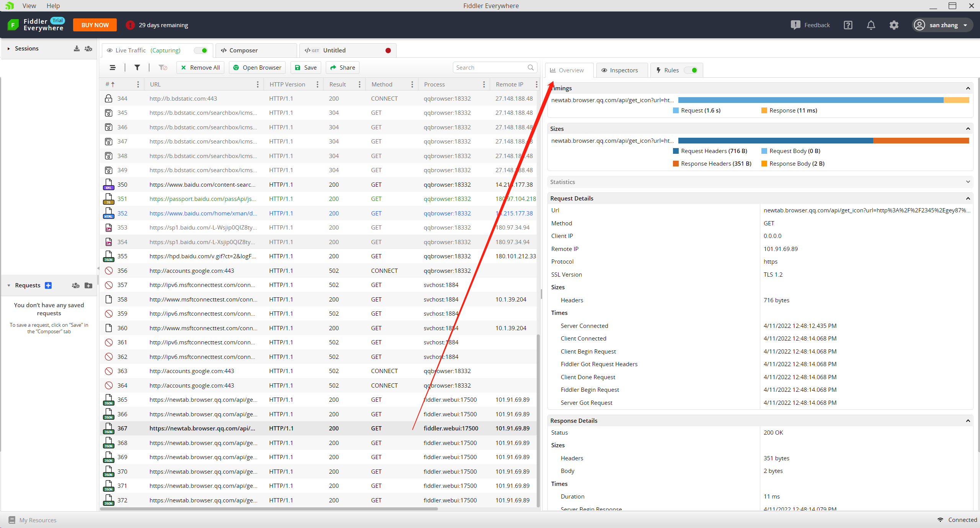The width and height of the screenshot is (980, 528).
Task: Click the blank document icon on row 358
Action: point(109,300)
